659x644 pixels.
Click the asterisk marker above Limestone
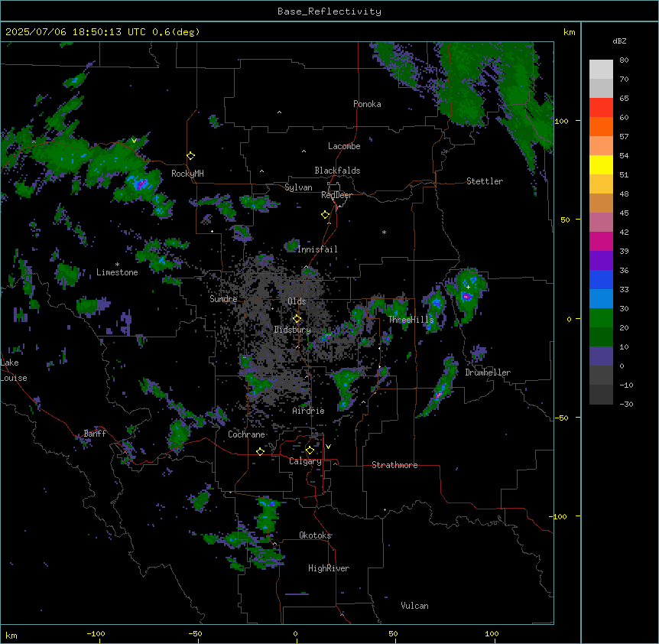117,265
